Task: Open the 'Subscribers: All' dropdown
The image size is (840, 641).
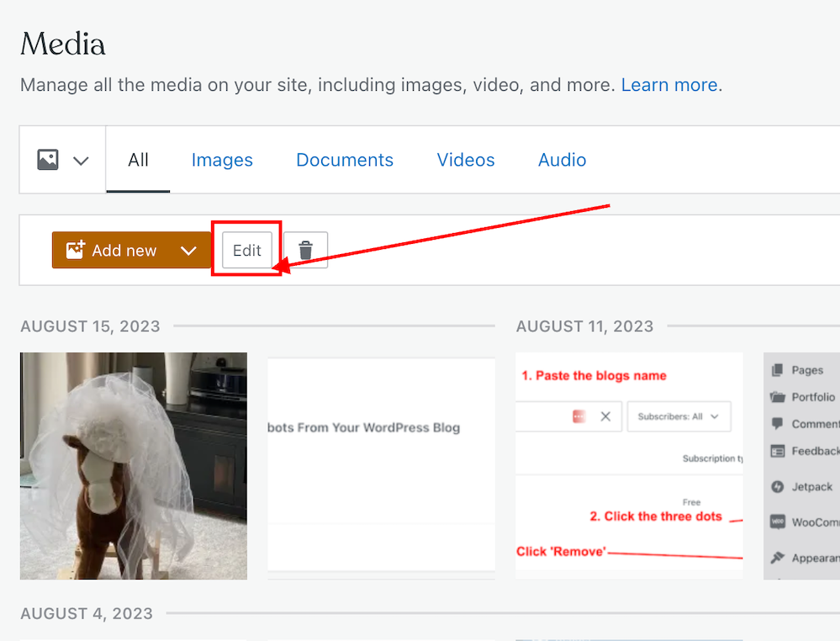Action: click(x=678, y=416)
